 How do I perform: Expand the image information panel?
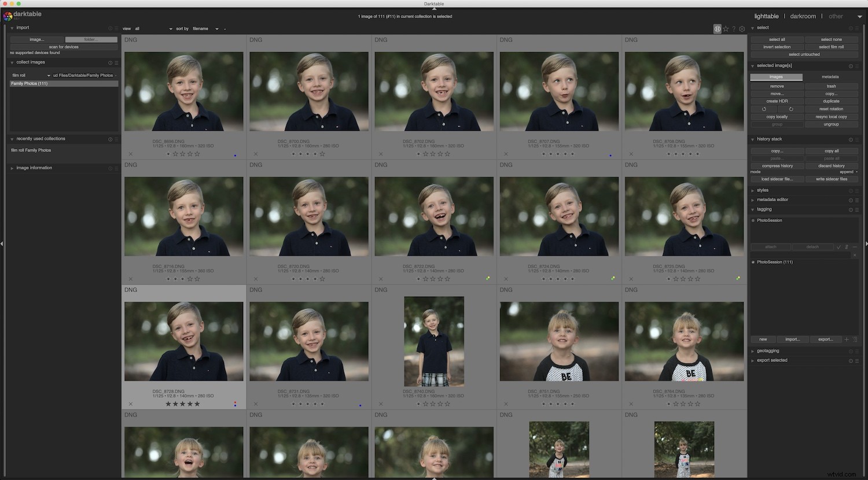pos(32,168)
